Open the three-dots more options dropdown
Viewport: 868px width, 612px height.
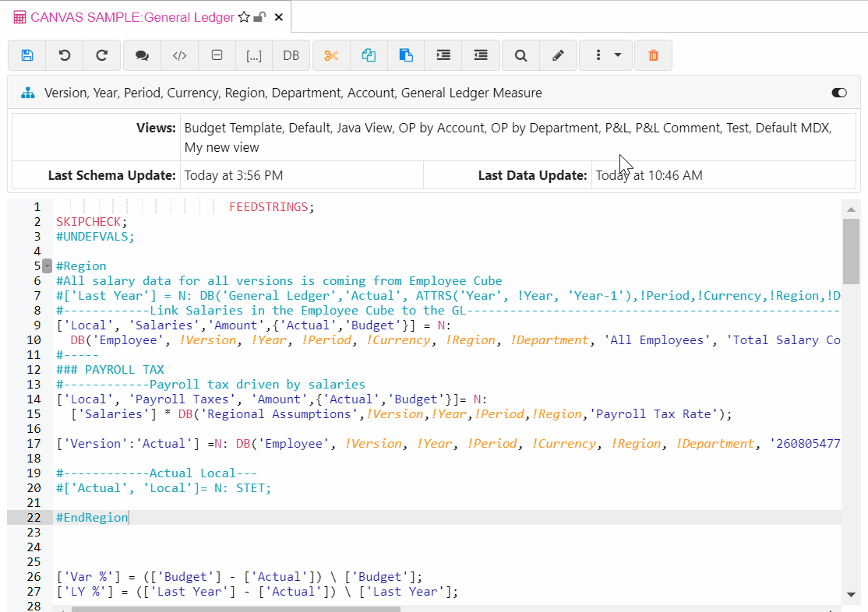coord(606,55)
